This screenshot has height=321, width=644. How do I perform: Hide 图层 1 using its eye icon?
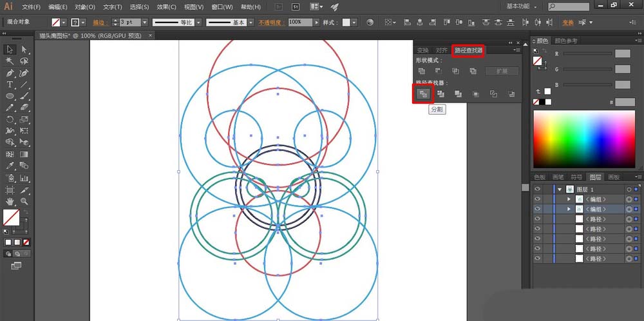click(x=537, y=189)
